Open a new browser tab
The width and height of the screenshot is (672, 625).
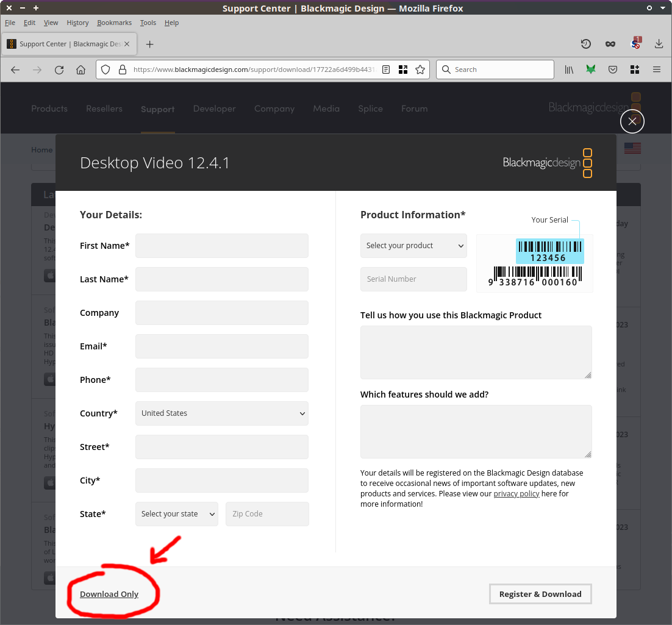149,44
